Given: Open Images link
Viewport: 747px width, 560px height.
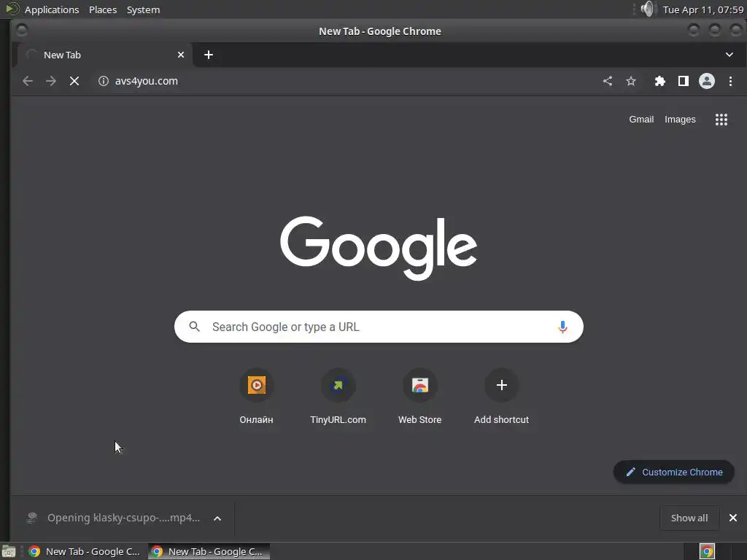Looking at the screenshot, I should (680, 120).
